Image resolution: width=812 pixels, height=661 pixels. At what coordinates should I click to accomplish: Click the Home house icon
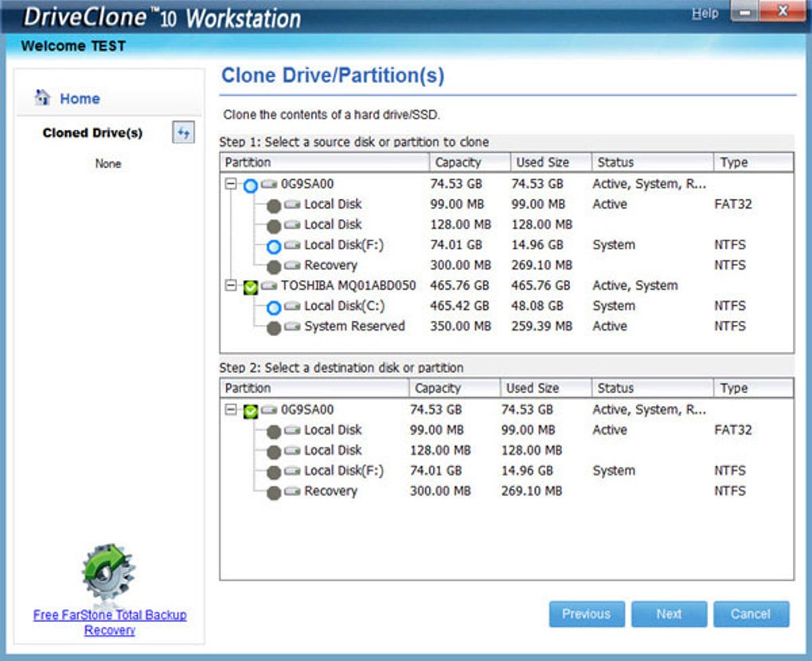click(x=42, y=97)
